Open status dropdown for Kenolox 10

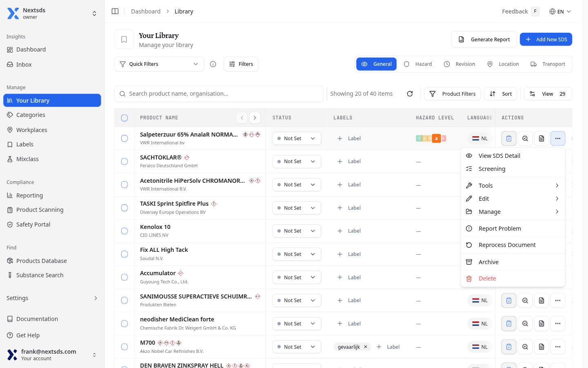pos(297,231)
